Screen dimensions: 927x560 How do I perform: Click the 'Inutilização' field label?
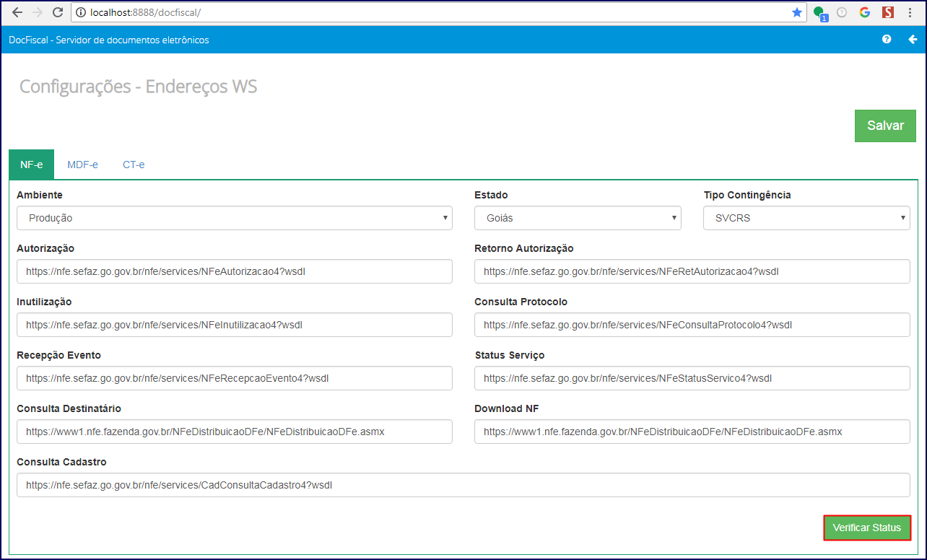coord(44,302)
